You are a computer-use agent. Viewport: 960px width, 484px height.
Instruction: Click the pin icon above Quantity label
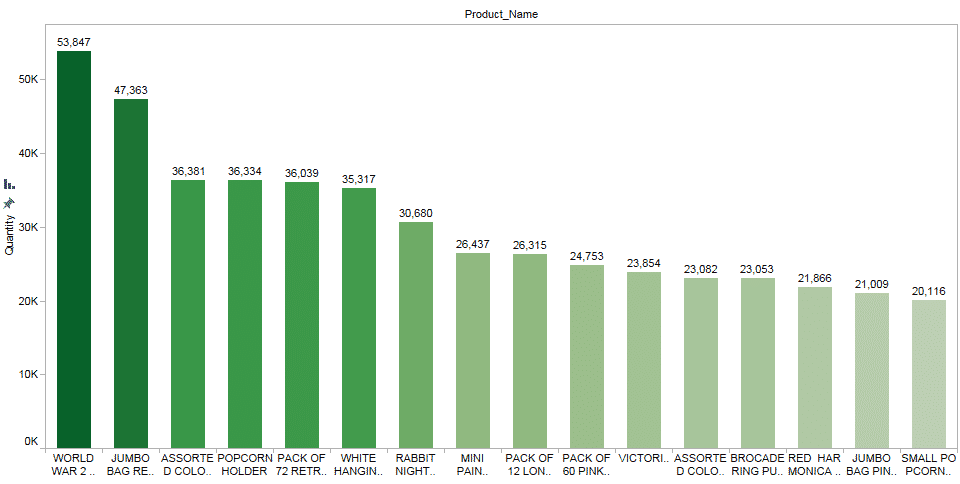pos(9,202)
